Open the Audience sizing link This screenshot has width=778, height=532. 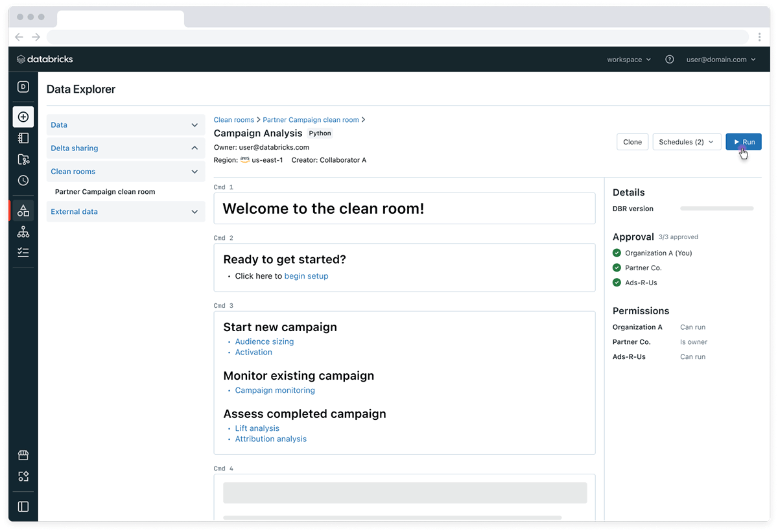tap(264, 341)
